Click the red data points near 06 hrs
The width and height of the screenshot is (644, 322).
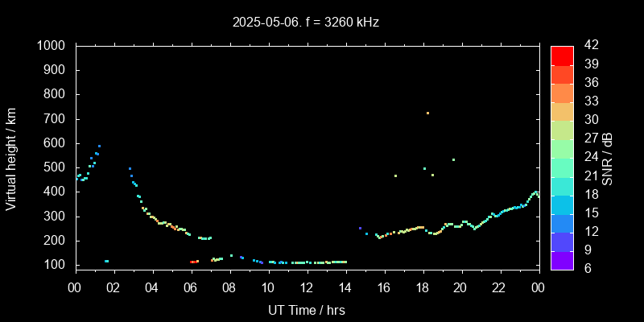tap(193, 262)
